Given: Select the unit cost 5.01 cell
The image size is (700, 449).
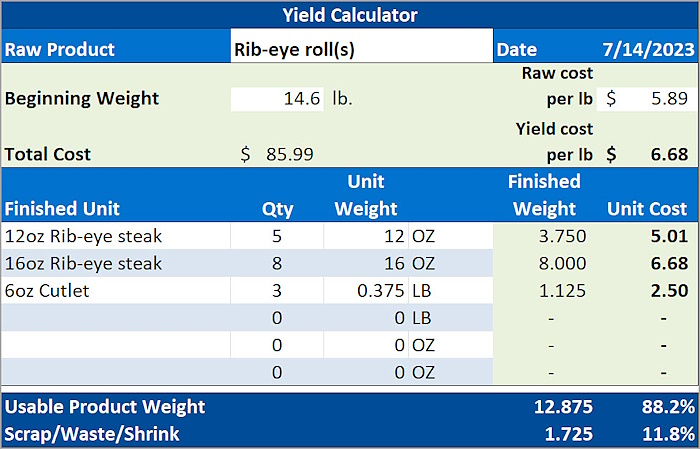Looking at the screenshot, I should (649, 236).
